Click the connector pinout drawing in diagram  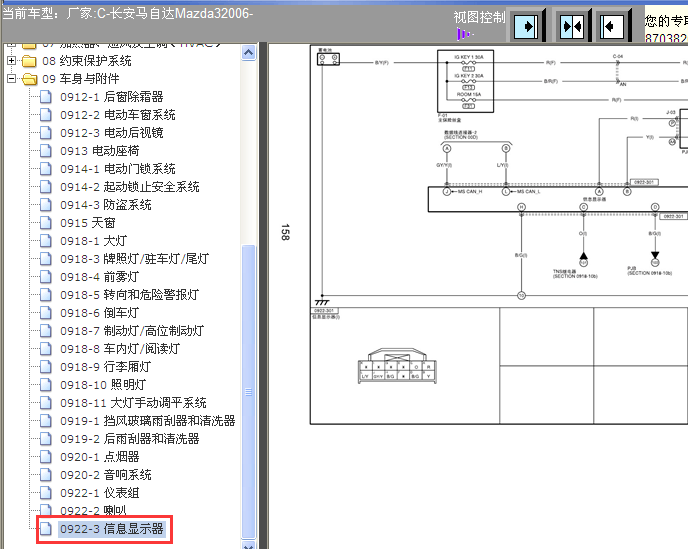pyautogui.click(x=397, y=366)
